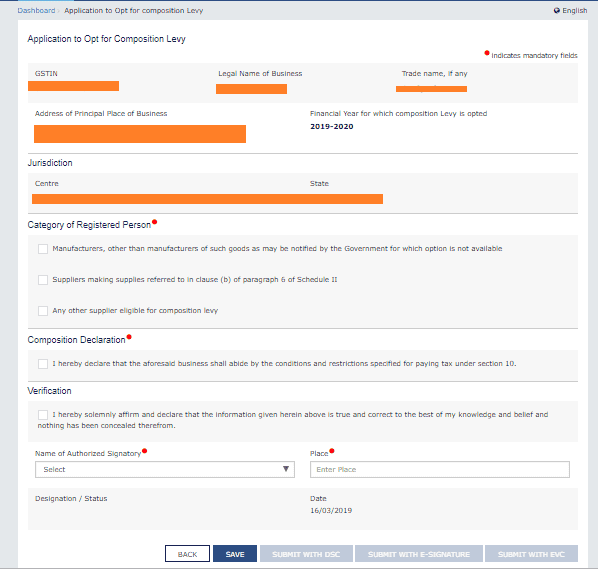The image size is (598, 583).
Task: Click SUBMIT WITH DSC button
Action: (x=306, y=554)
